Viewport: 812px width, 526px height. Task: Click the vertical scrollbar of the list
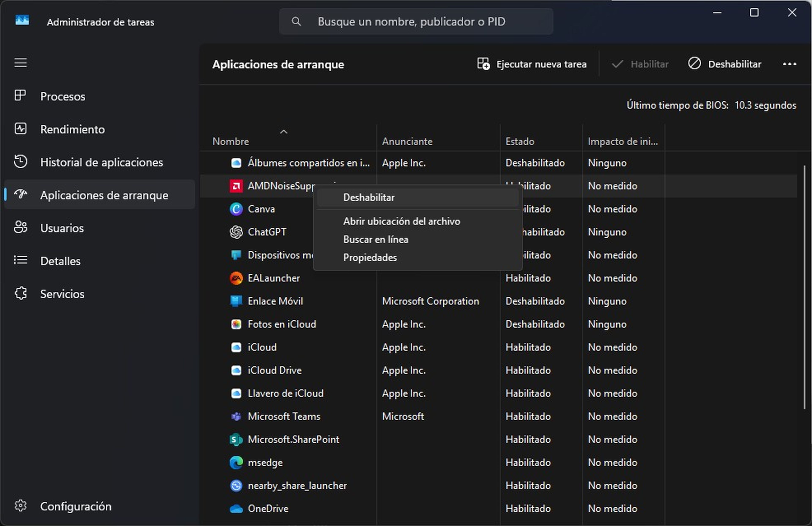[x=804, y=287]
